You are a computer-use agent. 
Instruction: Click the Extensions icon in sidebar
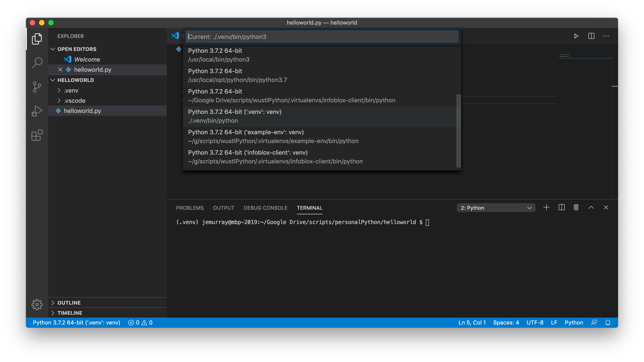point(37,136)
